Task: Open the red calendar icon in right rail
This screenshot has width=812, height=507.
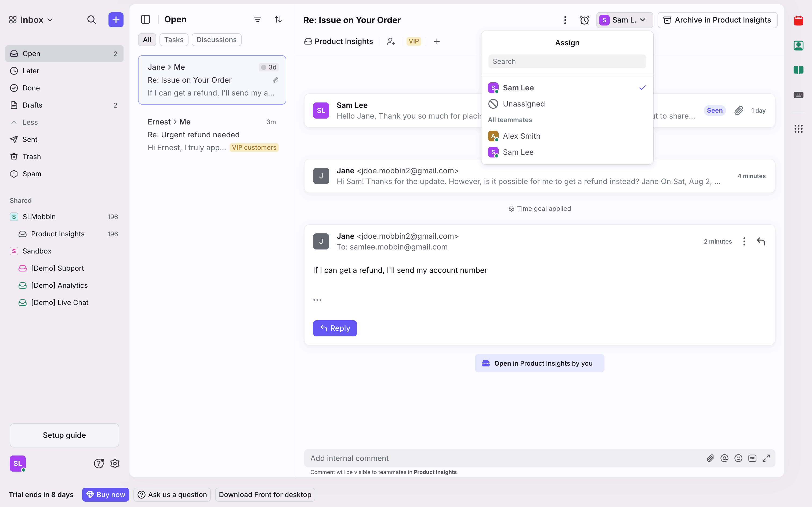Action: [x=798, y=21]
